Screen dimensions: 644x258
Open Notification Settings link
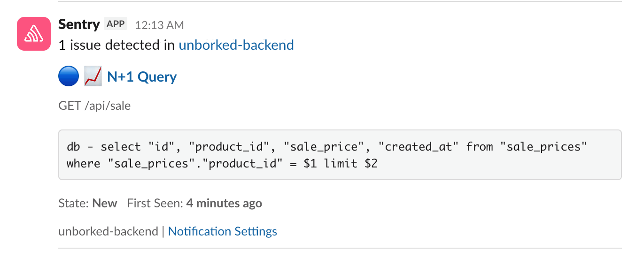[x=222, y=231]
